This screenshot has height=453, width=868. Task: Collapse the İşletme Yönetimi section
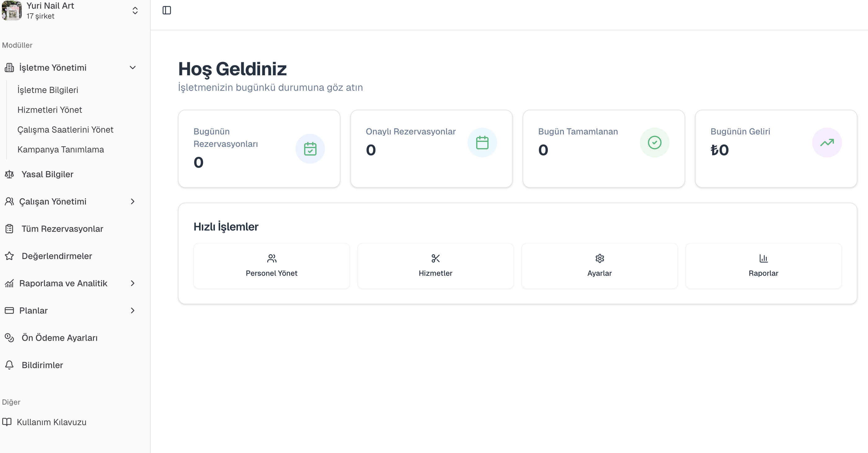pyautogui.click(x=132, y=68)
